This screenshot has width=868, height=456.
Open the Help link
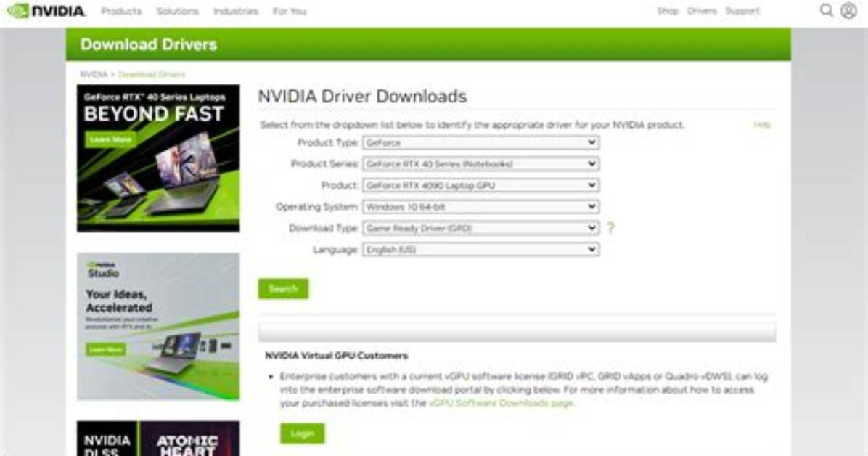click(x=762, y=125)
